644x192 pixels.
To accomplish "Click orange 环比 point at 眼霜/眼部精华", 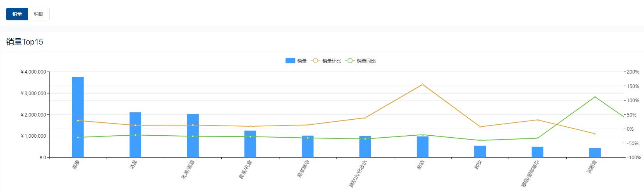I will [537, 120].
